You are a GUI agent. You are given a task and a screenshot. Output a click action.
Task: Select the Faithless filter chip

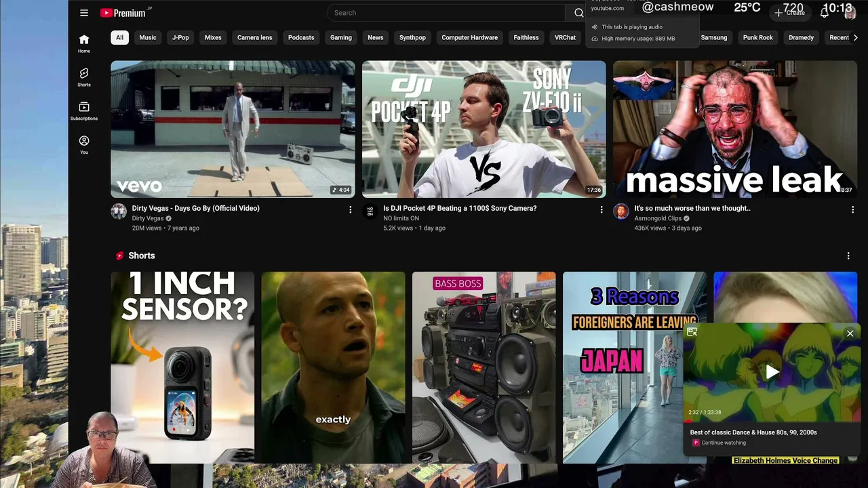(x=526, y=38)
